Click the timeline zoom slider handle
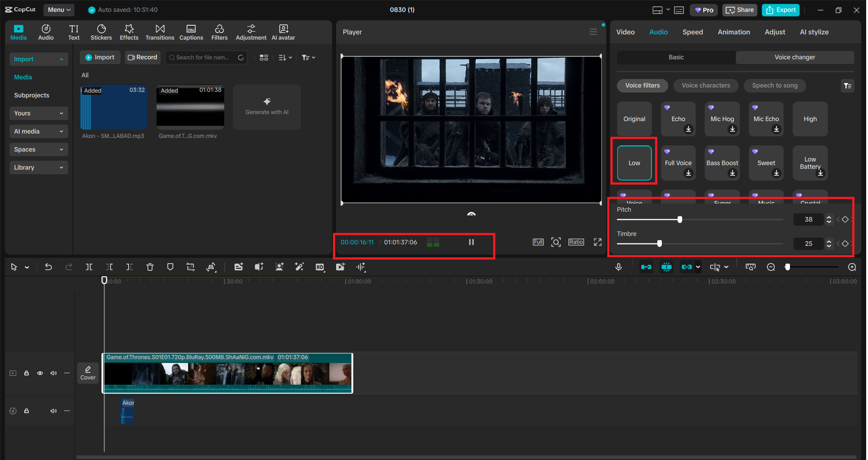The width and height of the screenshot is (868, 460). (788, 267)
